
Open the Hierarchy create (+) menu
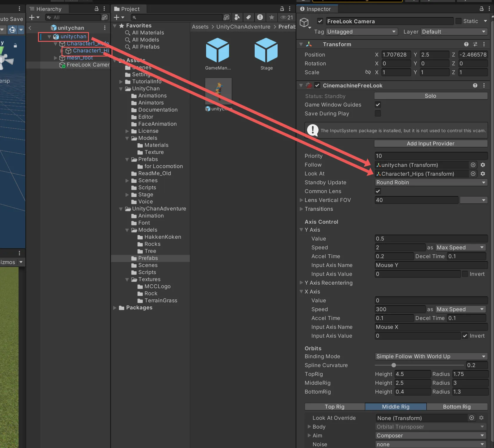pos(34,17)
